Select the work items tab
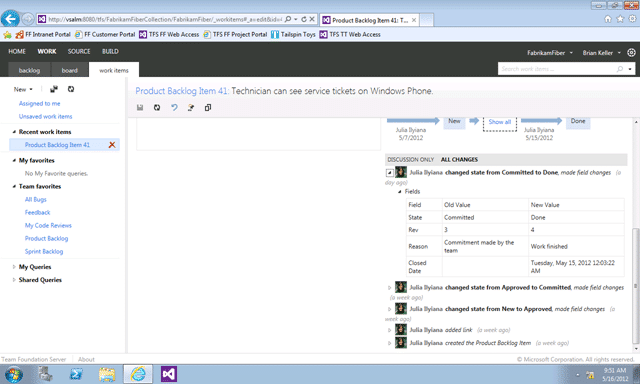Screen dimensions: 640x384 click(x=114, y=70)
